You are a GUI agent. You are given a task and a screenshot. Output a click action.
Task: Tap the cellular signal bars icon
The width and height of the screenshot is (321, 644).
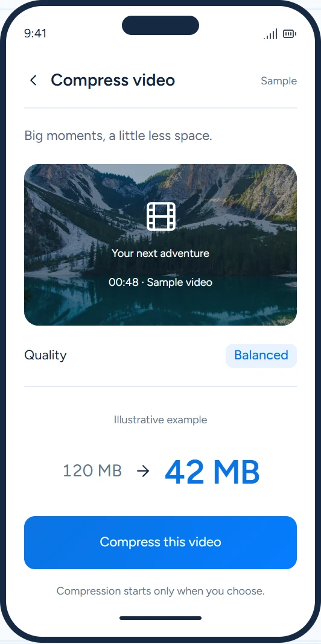click(x=270, y=34)
